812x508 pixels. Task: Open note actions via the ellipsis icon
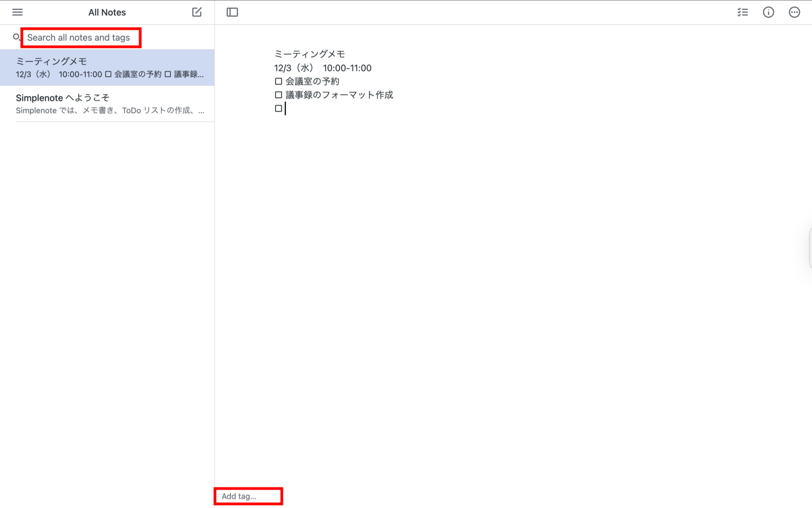pos(795,12)
